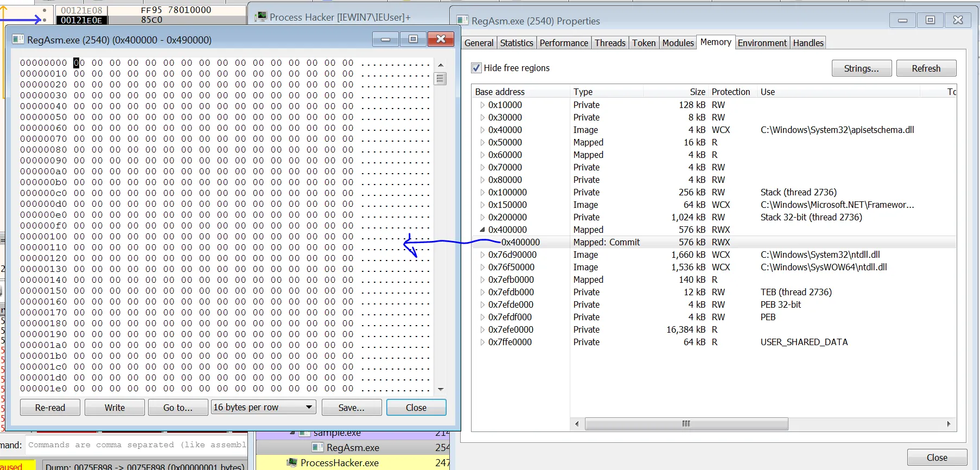Minimize the hex editor window

pyautogui.click(x=386, y=39)
